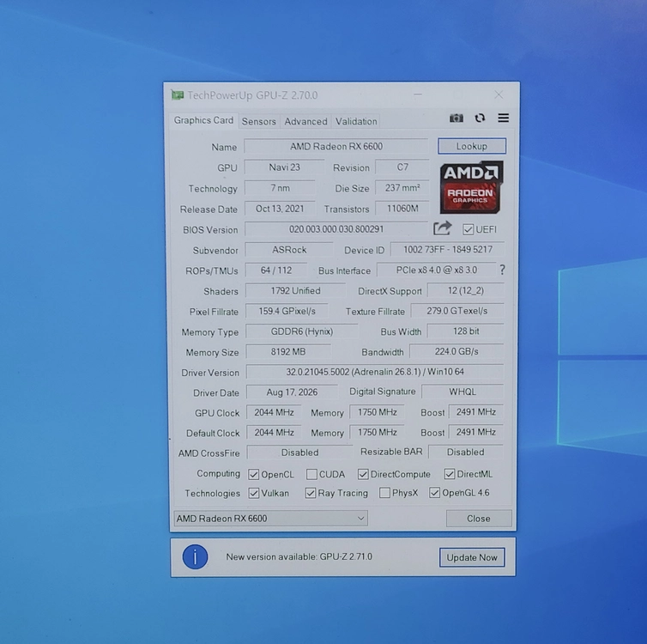Screen dimensions: 647x644
Task: Open the AMD Radeon RX 6600 GPU dropdown
Action: tap(270, 519)
